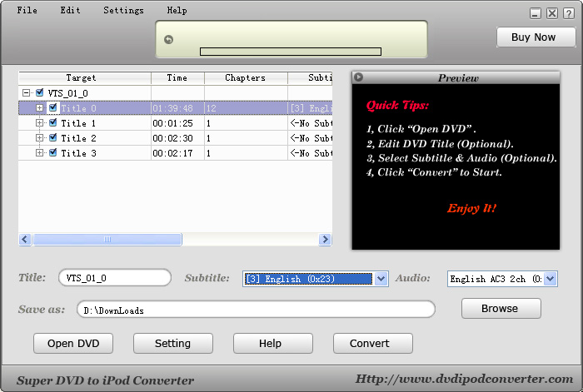Open the Audio track dropdown
583x392 pixels.
click(x=550, y=280)
